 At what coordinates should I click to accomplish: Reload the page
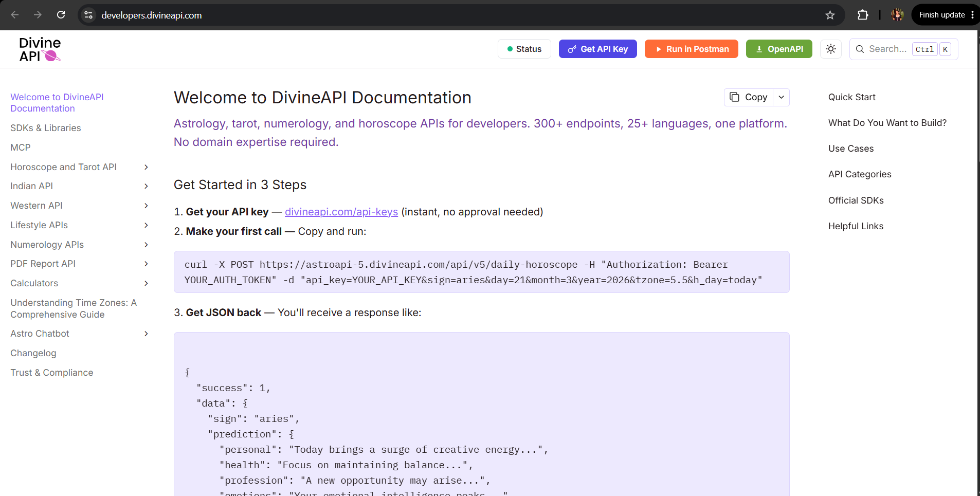tap(61, 15)
